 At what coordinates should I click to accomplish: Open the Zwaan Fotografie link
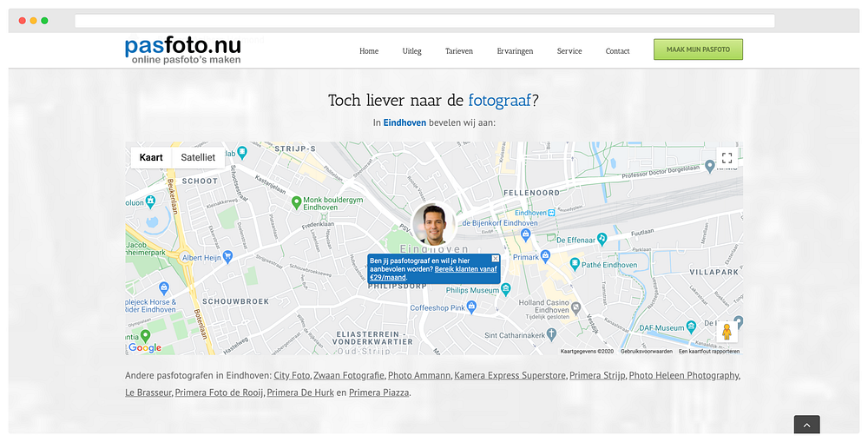(x=349, y=375)
